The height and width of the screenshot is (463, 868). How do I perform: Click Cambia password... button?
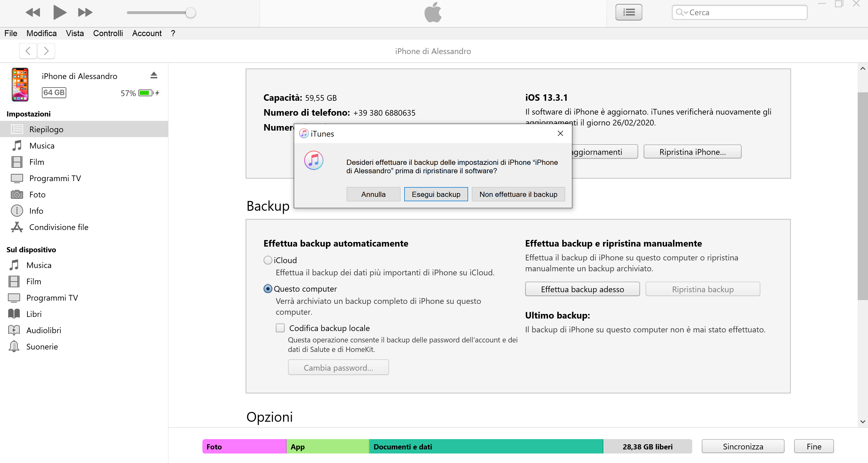pos(338,368)
